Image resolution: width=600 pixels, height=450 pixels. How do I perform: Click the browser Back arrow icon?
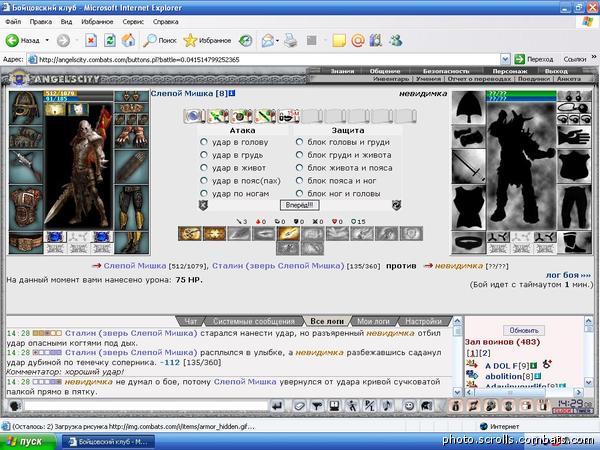pos(12,40)
